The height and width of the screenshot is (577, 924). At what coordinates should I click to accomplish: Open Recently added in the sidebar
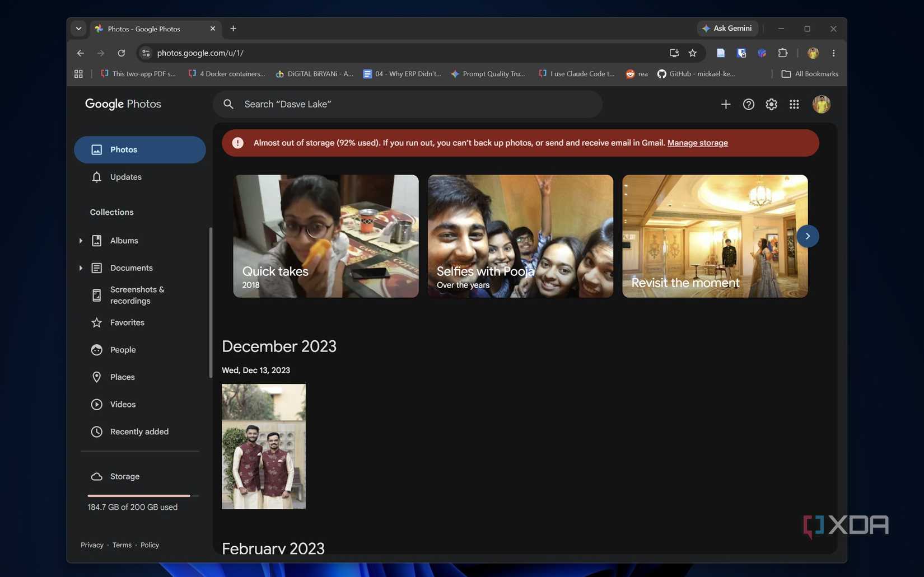pos(140,431)
